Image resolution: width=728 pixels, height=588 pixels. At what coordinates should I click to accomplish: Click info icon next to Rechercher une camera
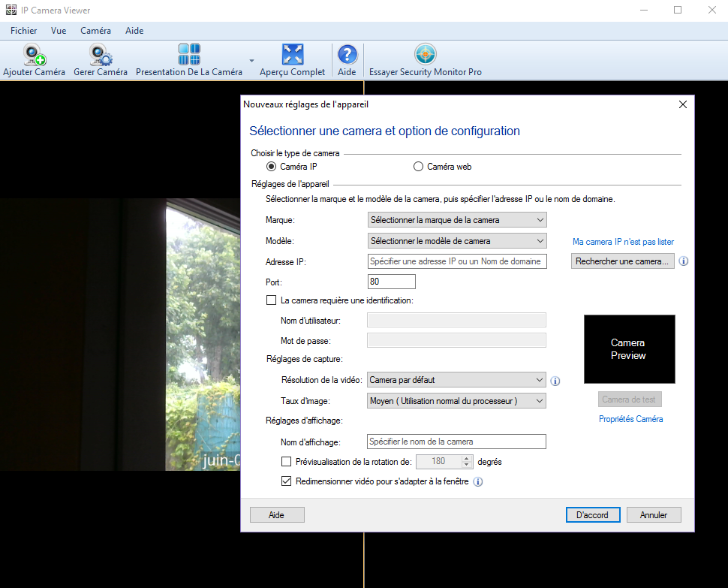(684, 262)
